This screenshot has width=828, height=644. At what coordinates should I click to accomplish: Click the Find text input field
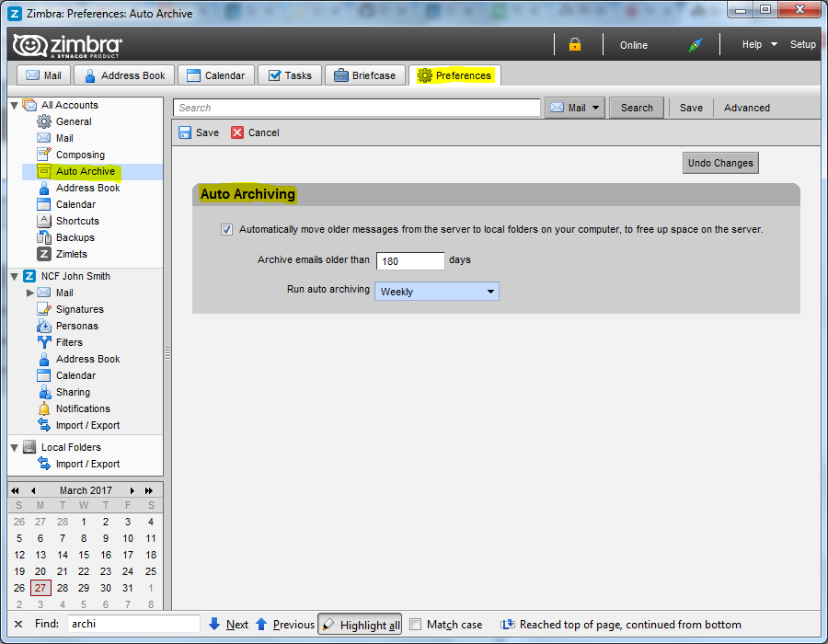click(133, 624)
